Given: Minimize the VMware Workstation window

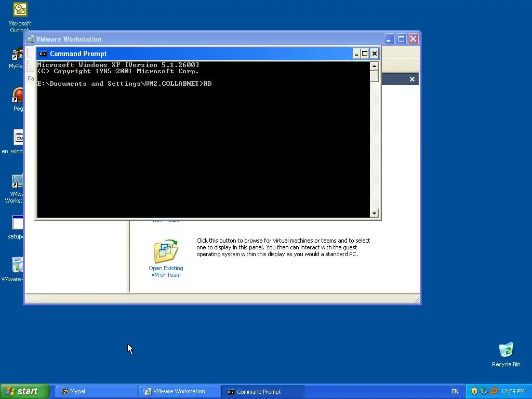Looking at the screenshot, I should click(x=389, y=39).
